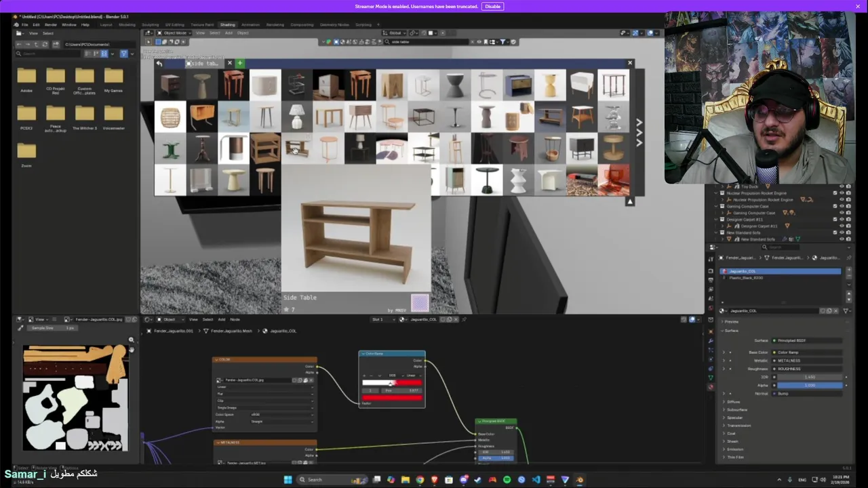Expand the Preview panel
Viewport: 868px width, 488px height.
coord(732,321)
